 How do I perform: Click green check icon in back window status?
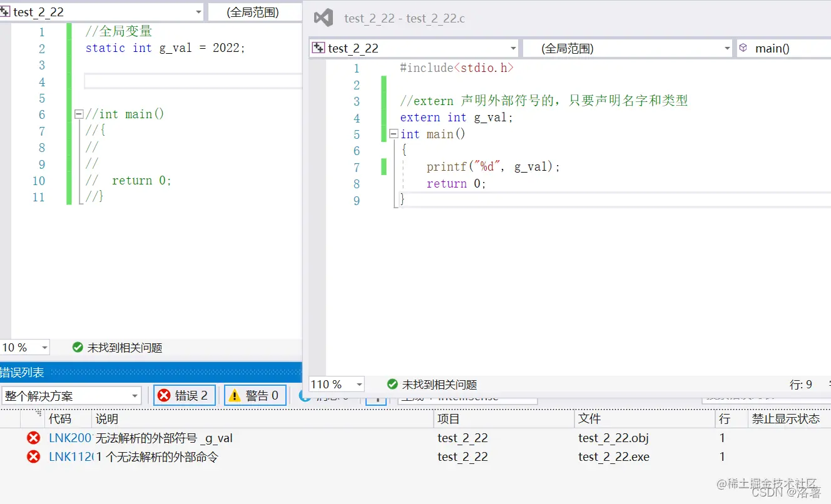pyautogui.click(x=78, y=347)
